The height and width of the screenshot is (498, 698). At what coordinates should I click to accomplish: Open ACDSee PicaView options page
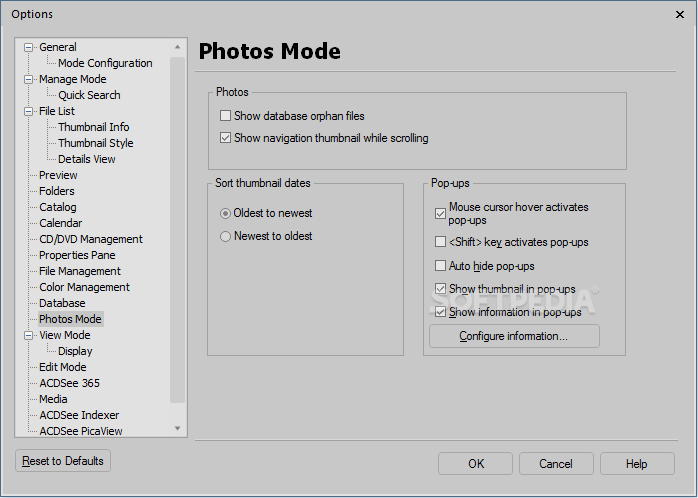tap(81, 431)
